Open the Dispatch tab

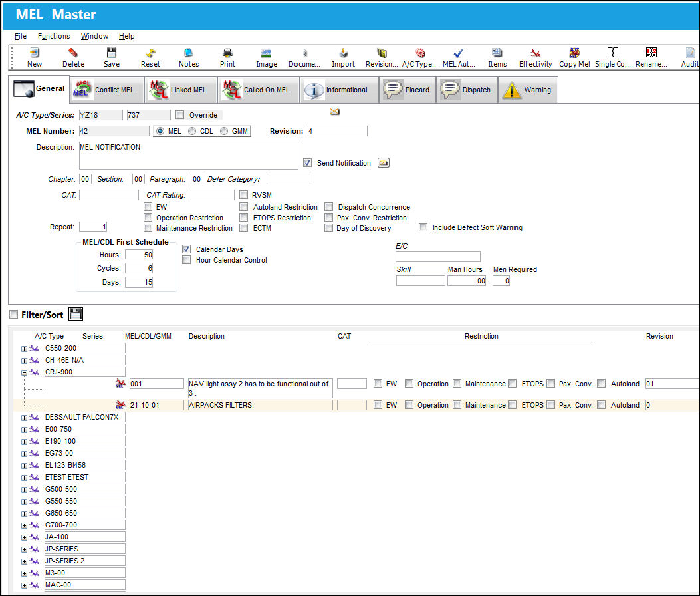(467, 90)
